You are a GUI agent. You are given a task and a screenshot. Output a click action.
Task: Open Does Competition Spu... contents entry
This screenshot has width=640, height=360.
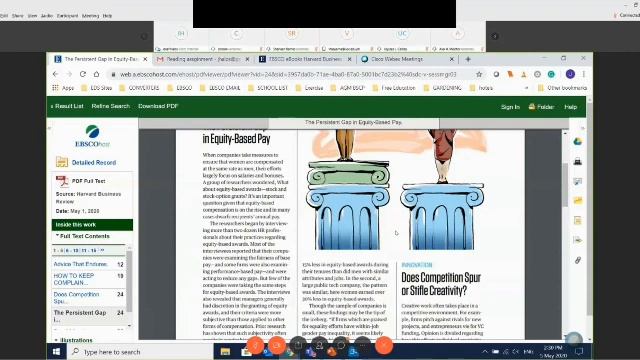pos(76,298)
